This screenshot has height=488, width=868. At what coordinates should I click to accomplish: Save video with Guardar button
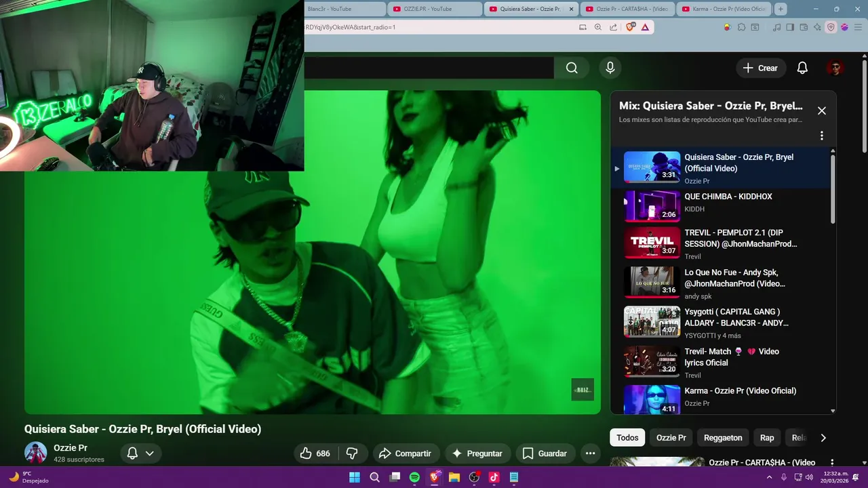tap(545, 453)
